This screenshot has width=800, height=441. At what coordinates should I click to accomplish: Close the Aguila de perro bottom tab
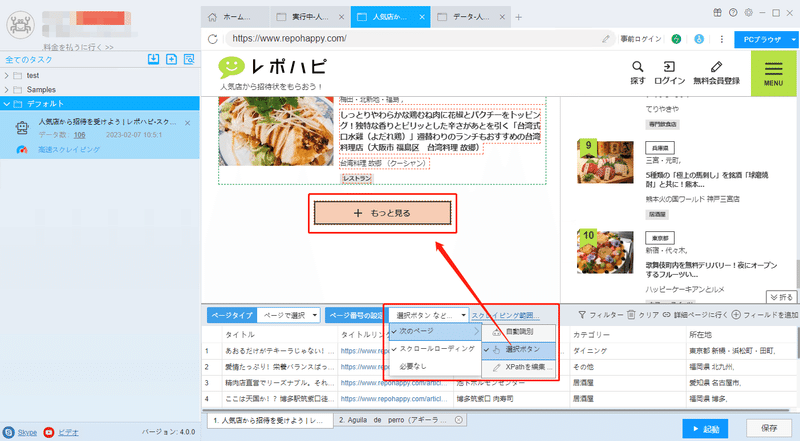tap(459, 420)
